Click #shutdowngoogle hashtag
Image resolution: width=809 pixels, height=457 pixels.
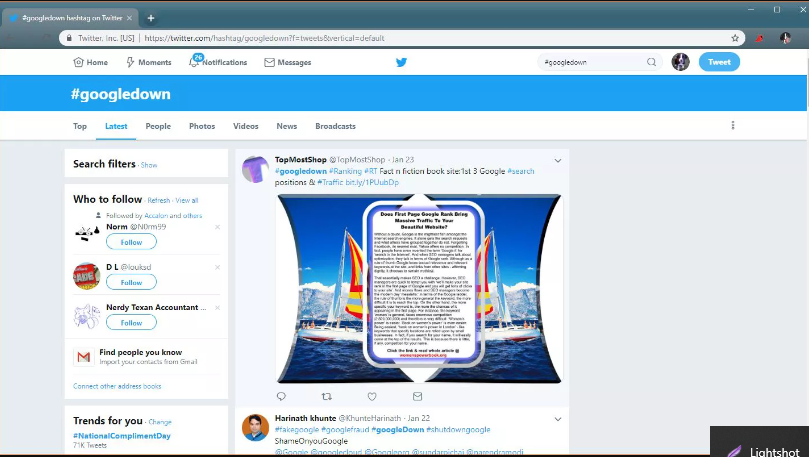[458, 429]
